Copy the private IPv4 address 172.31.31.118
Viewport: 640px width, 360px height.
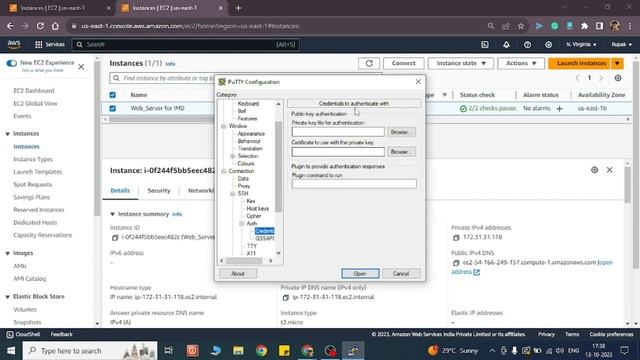pyautogui.click(x=456, y=238)
